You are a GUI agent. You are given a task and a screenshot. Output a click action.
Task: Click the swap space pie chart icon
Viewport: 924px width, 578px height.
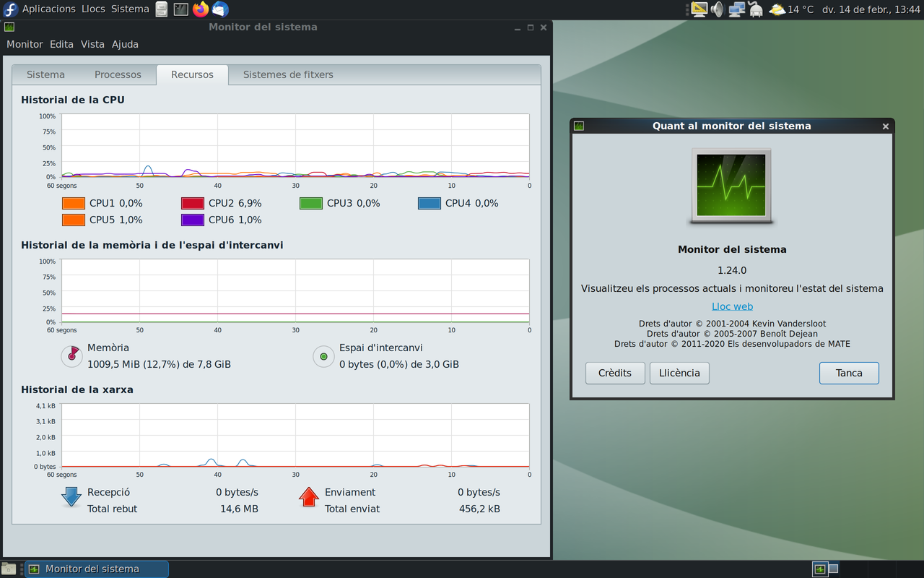pyautogui.click(x=323, y=355)
